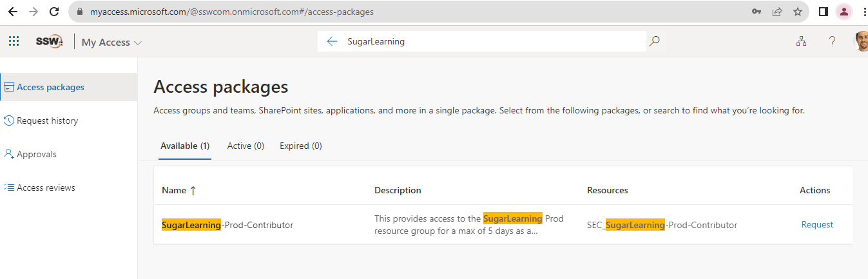Toggle the browser side panel
Image resolution: width=868 pixels, height=279 pixels.
[823, 12]
